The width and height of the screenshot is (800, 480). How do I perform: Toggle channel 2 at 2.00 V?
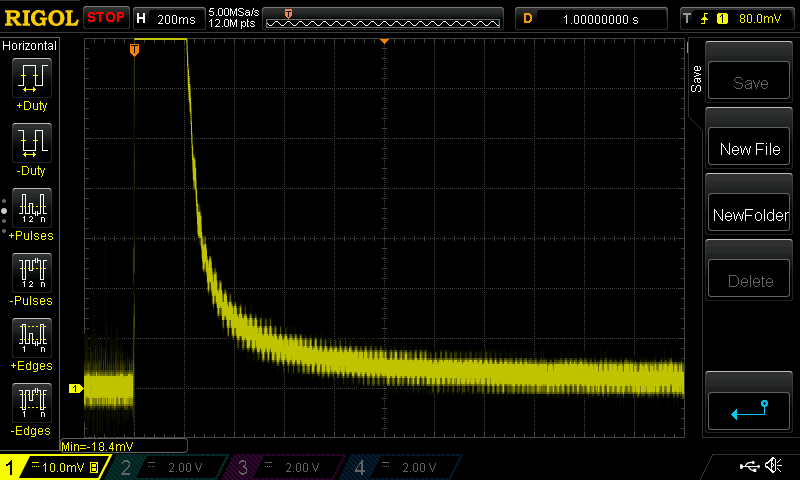pyautogui.click(x=166, y=467)
